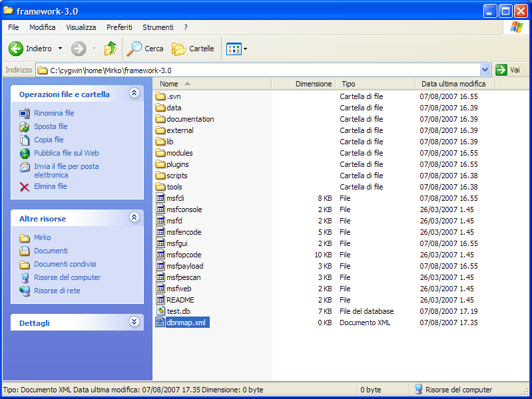Viewport: 532px width, 399px height.
Task: Click Risorse di rete icon
Action: (x=25, y=291)
